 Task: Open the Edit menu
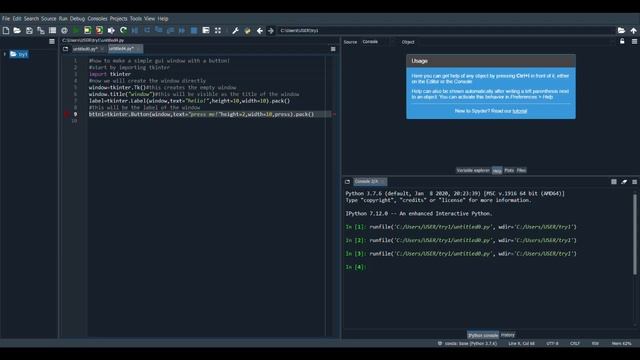click(17, 19)
